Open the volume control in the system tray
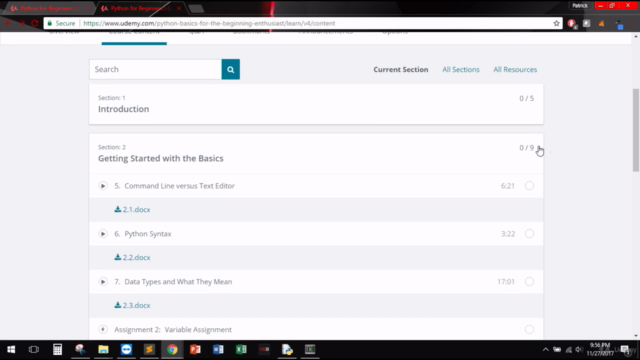The image size is (640, 360). point(579,349)
